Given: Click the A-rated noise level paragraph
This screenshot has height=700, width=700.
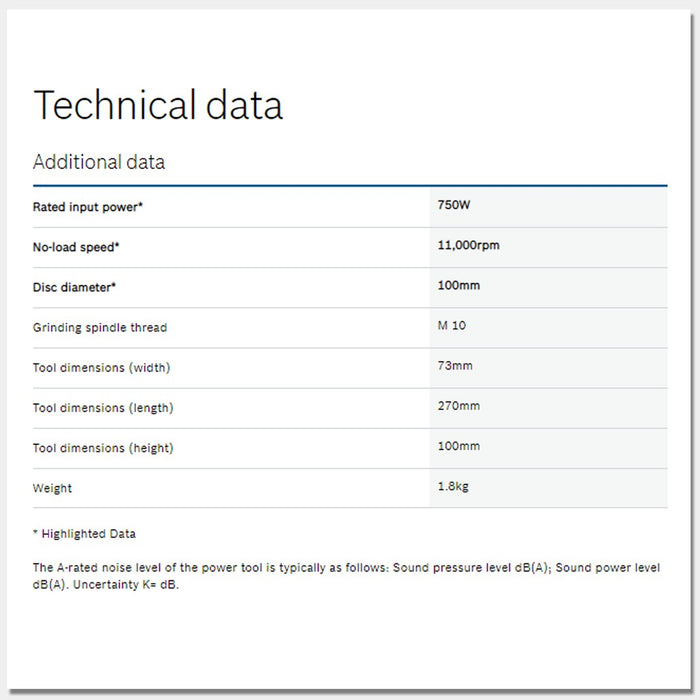Looking at the screenshot, I should pyautogui.click(x=346, y=576).
